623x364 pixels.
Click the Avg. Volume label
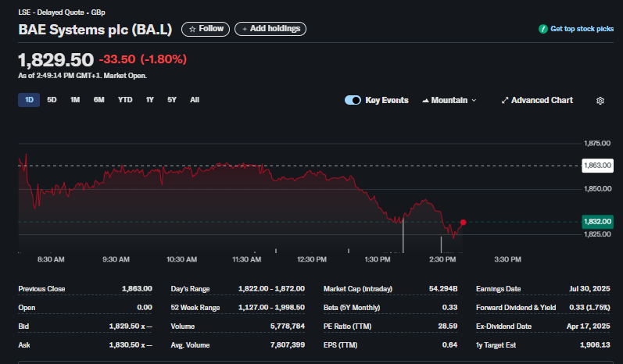[190, 345]
